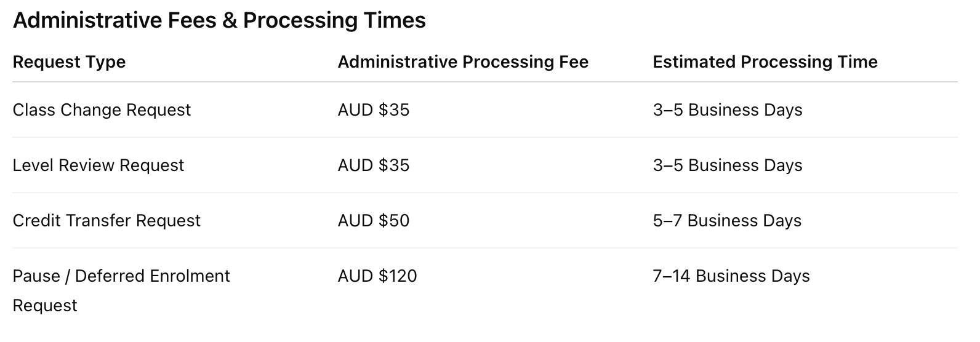Click the word Request under Pause / Deferred Enrolment

(45, 306)
